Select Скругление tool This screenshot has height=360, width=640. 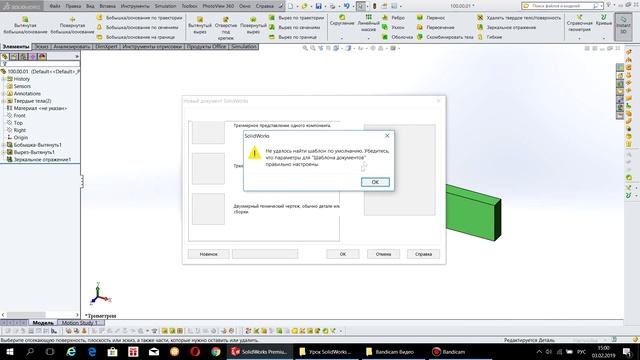click(342, 21)
